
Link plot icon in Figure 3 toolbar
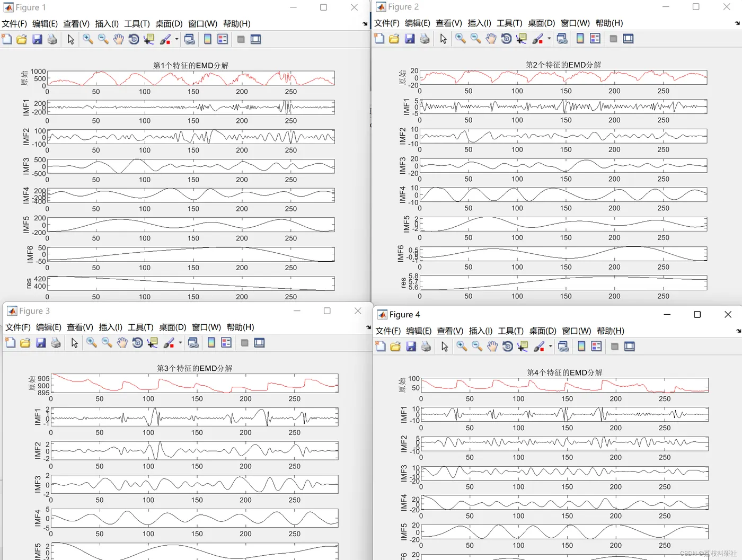coord(193,343)
